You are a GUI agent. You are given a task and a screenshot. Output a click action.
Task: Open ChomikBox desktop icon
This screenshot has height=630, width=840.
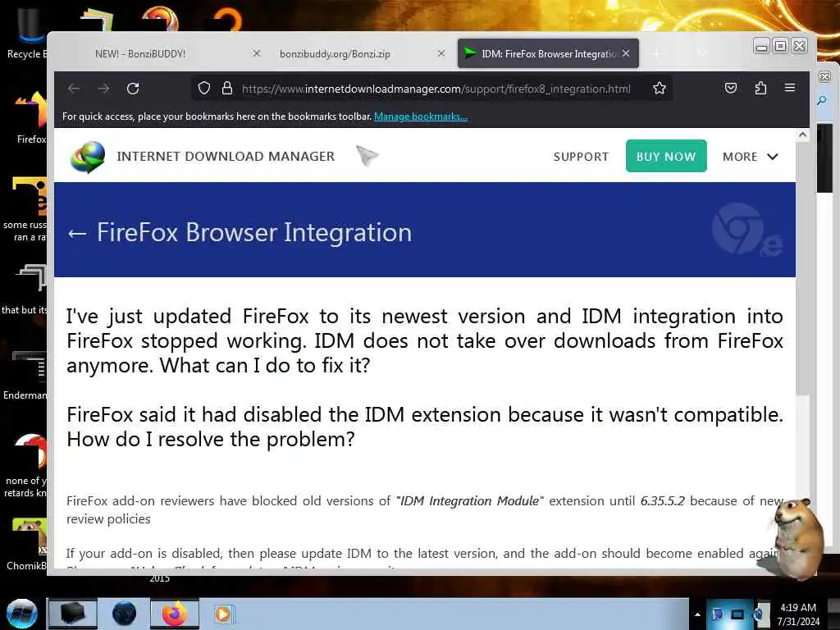pyautogui.click(x=28, y=544)
